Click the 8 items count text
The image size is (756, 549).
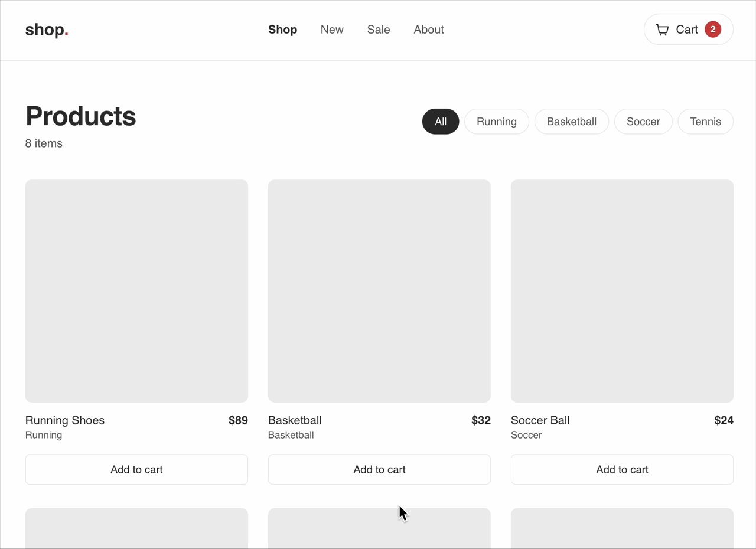click(44, 143)
